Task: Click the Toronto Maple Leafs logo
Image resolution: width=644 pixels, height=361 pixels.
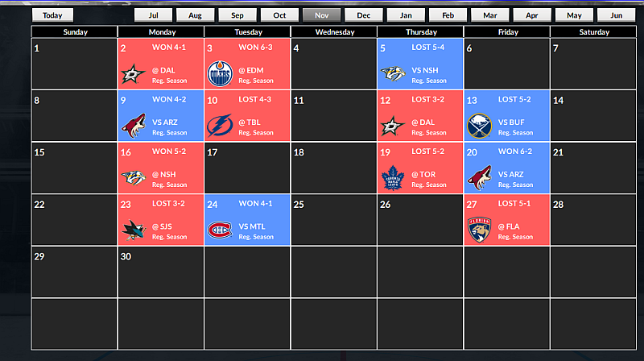Action: [x=392, y=179]
